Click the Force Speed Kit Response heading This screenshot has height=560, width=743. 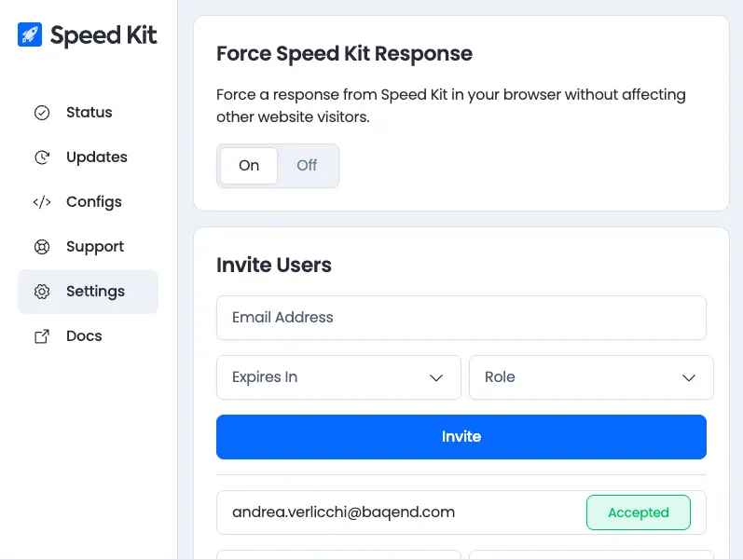[345, 53]
